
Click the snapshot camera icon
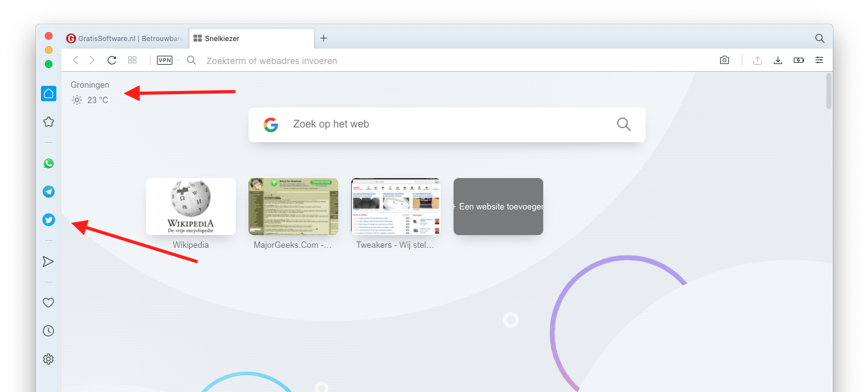724,60
